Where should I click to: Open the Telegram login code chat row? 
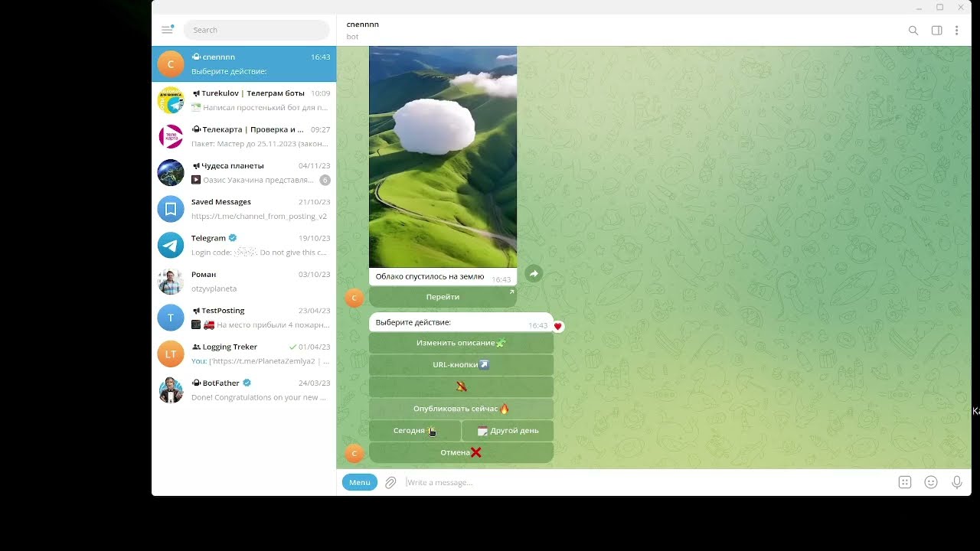tap(243, 245)
